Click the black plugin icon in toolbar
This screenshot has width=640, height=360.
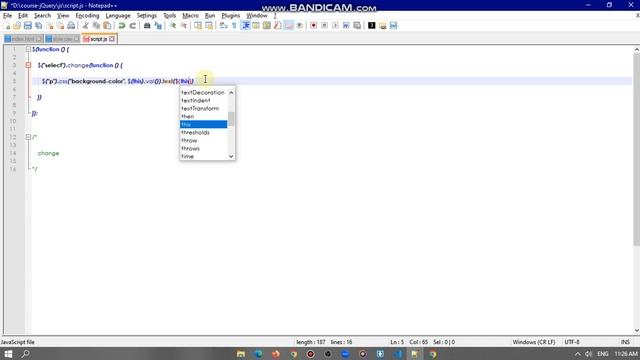pyautogui.click(x=371, y=26)
